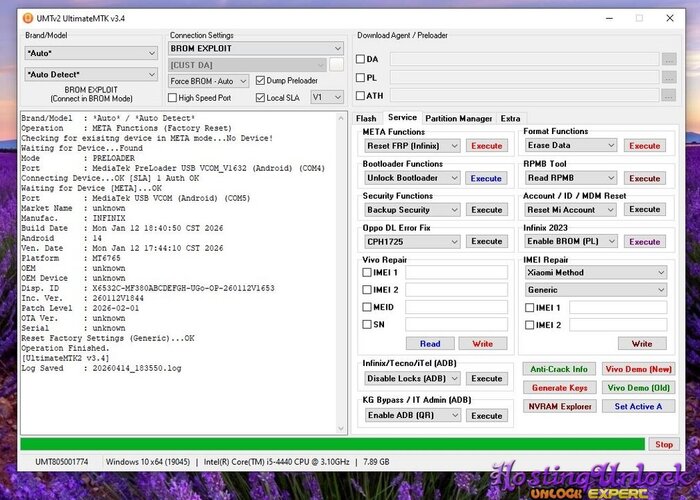This screenshot has width=700, height=500.
Task: Open Enable ADB (QR) dropdown
Action: coord(412,415)
